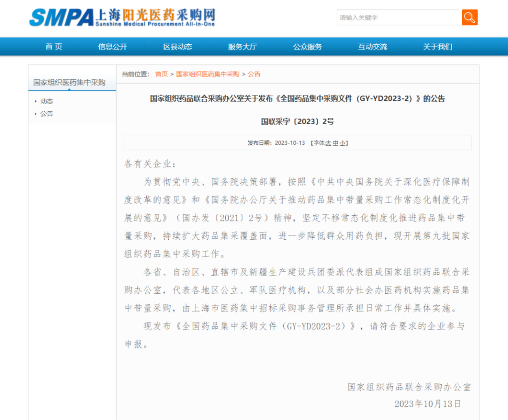Open the 信息公开 navigation menu
The width and height of the screenshot is (508, 420).
[x=113, y=46]
